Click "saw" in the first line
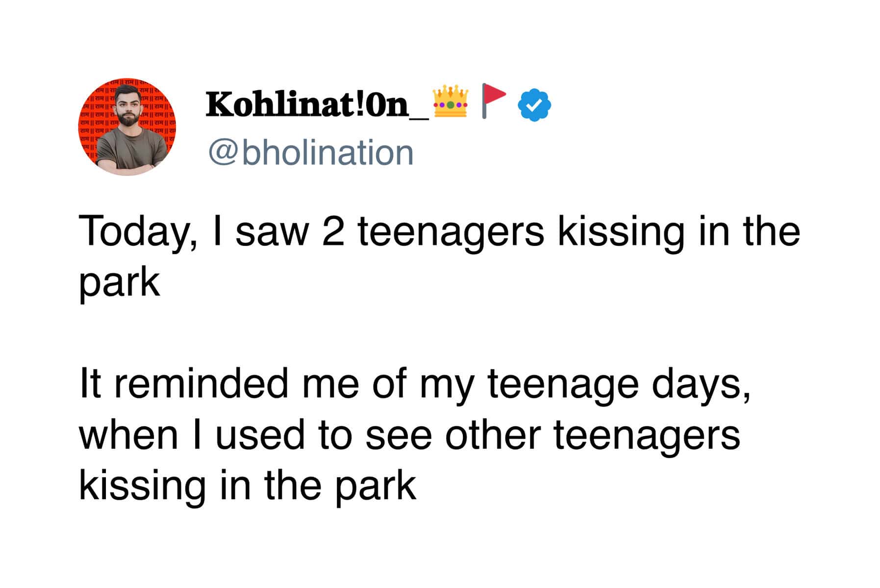 point(272,231)
